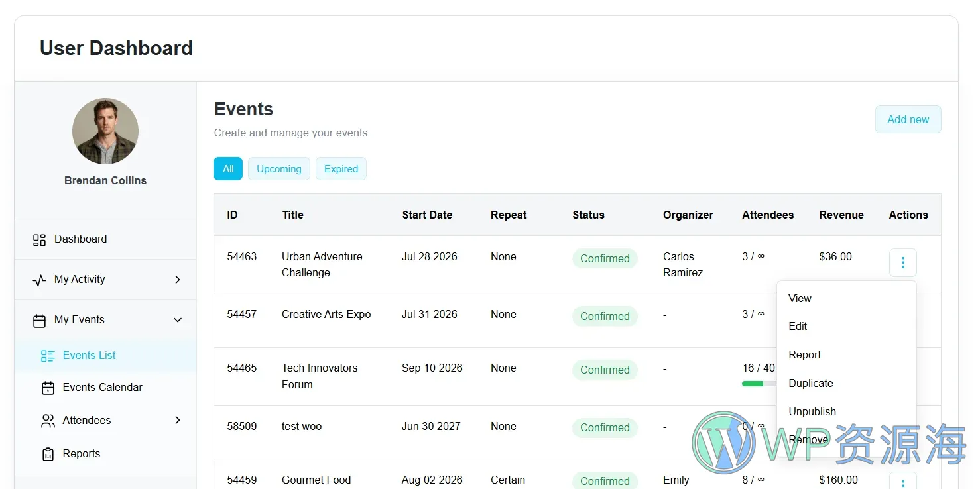Open the three-dot actions for Urban Adventure Challenge
The image size is (980, 489).
coord(902,262)
